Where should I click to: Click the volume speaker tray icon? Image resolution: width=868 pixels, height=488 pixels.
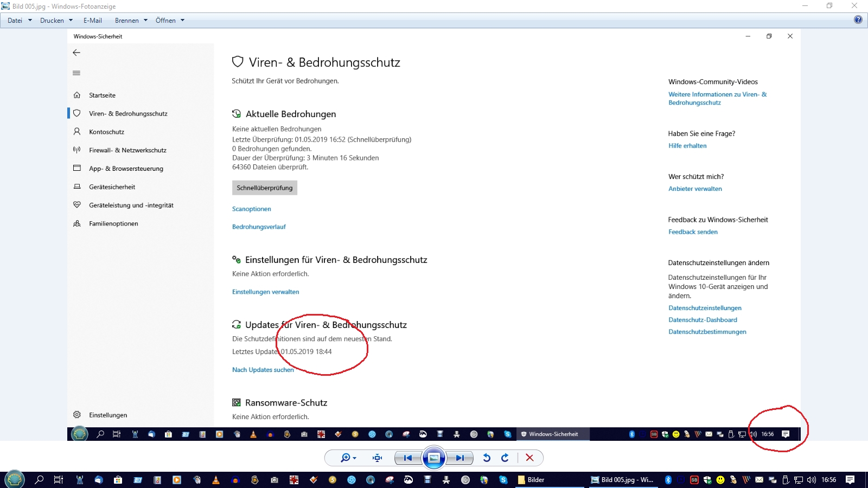click(812, 480)
